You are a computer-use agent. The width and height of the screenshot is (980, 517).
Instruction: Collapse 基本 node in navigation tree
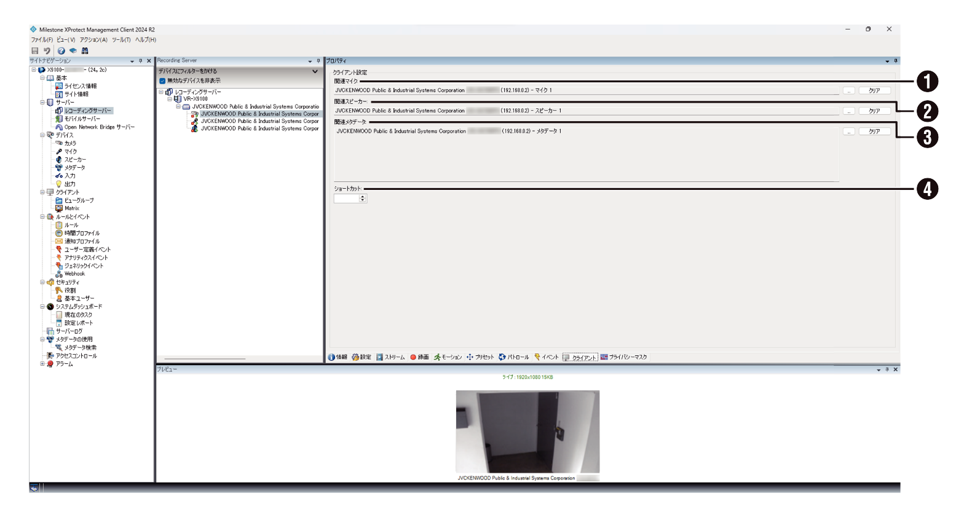(x=42, y=78)
